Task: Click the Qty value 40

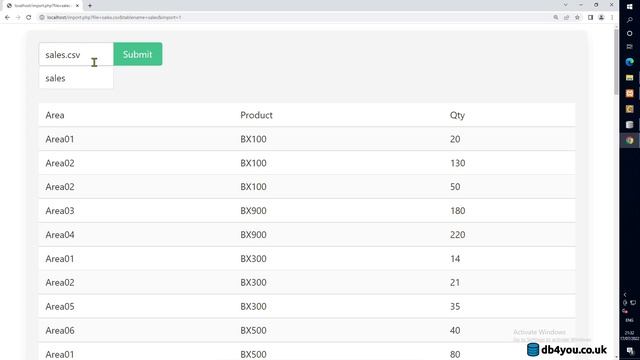Action: 455,331
